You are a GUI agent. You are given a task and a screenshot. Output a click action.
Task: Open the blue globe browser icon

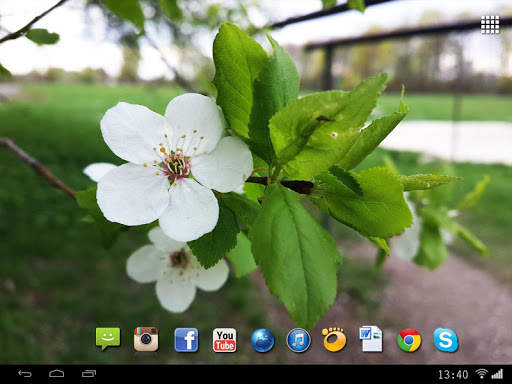[263, 340]
